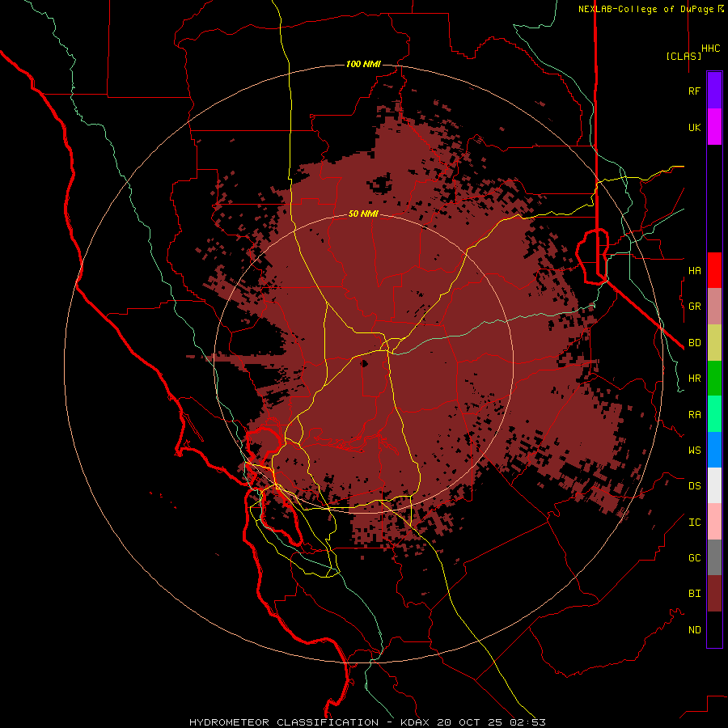Click the RA light green legend swatch
728x728 pixels.
coord(714,414)
